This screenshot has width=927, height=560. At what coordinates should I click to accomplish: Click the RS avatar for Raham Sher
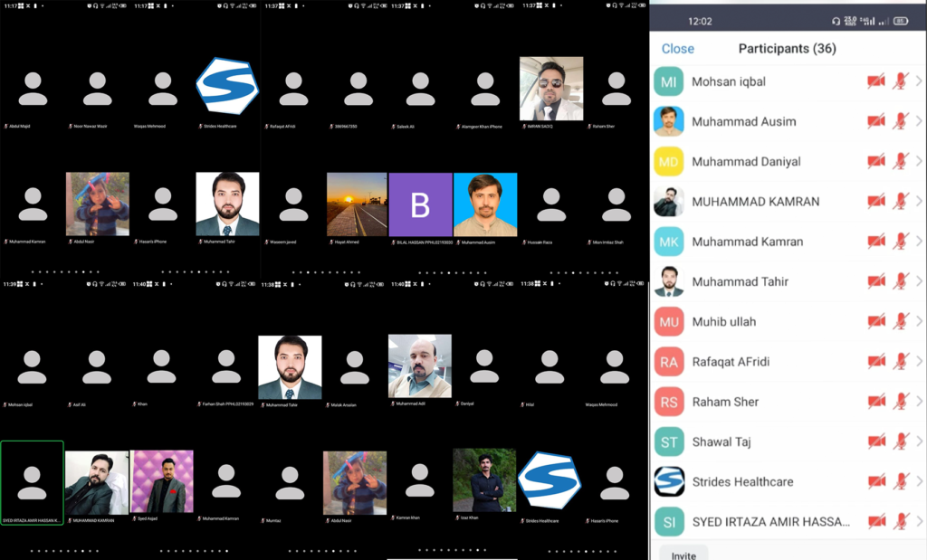668,402
